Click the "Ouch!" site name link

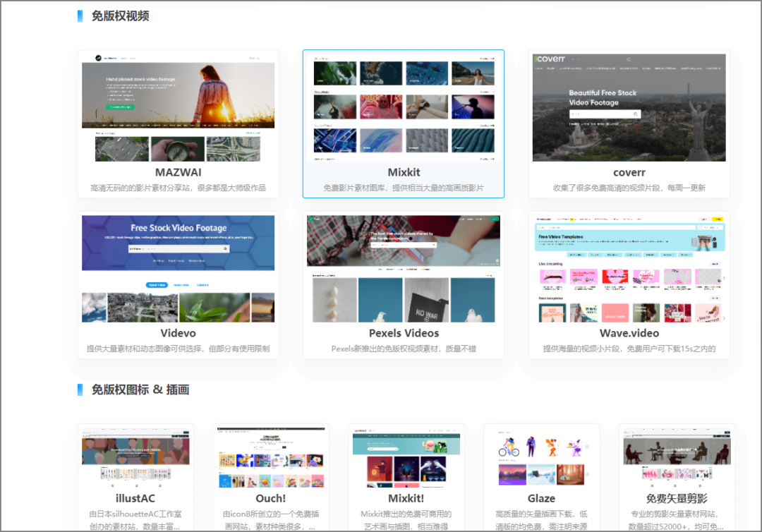point(271,498)
